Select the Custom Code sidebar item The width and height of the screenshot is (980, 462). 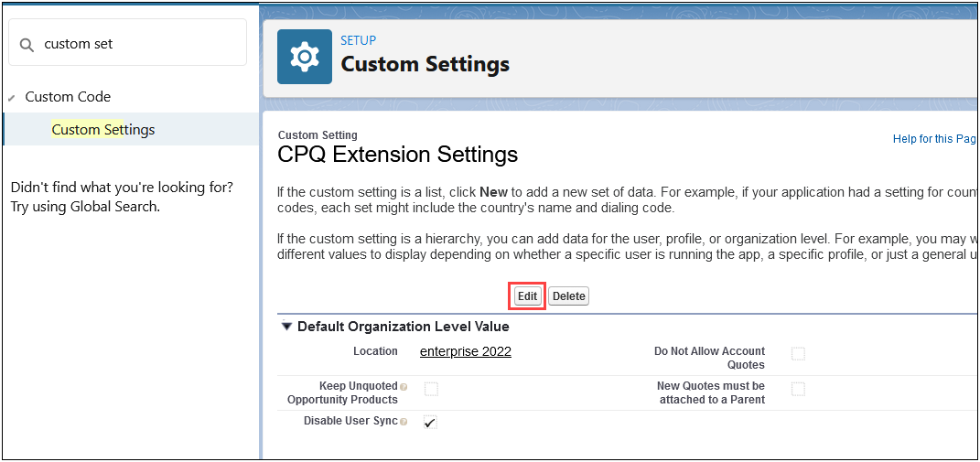(68, 97)
